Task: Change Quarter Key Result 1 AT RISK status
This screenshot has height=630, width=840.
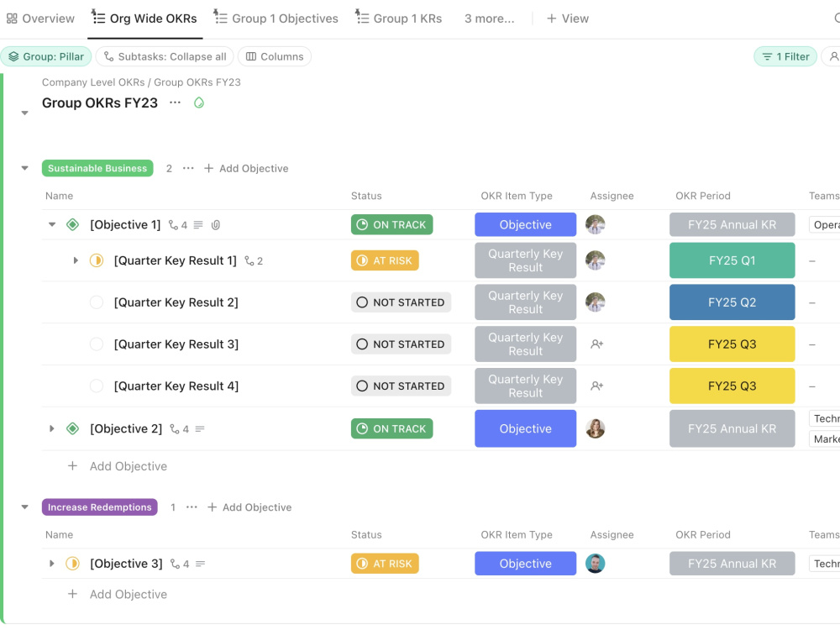Action: [x=385, y=260]
